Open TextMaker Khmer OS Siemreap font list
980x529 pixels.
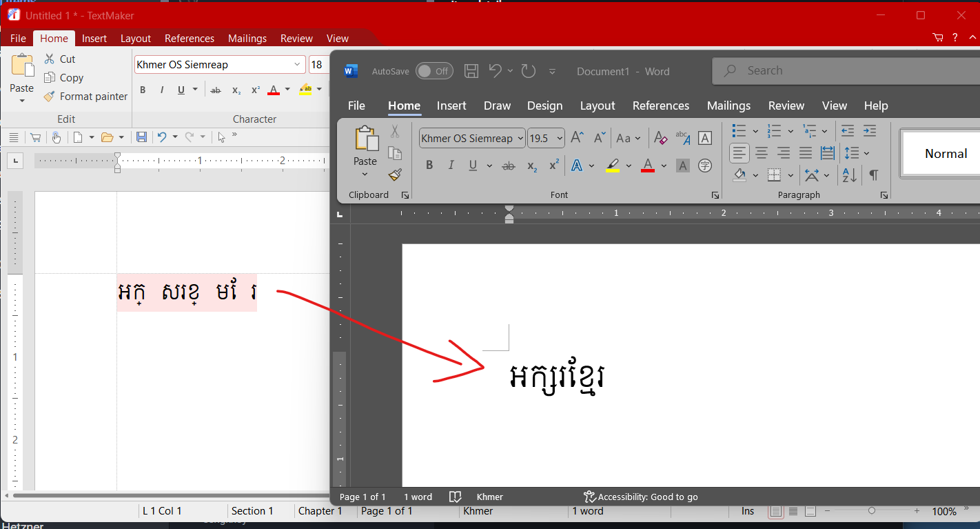pyautogui.click(x=298, y=65)
